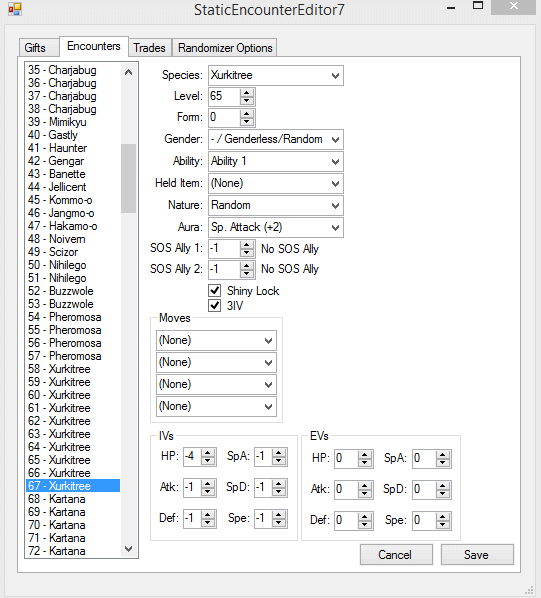Toggle the Shiny Lock checkbox

click(215, 291)
